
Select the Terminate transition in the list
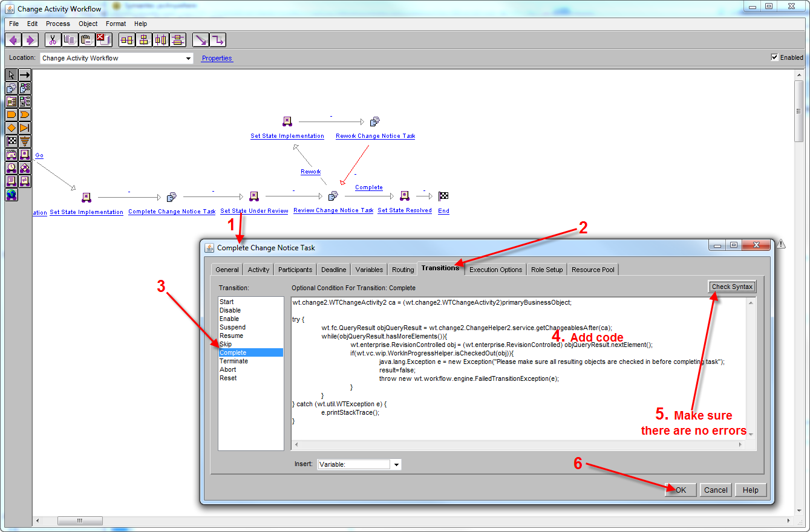(250, 361)
